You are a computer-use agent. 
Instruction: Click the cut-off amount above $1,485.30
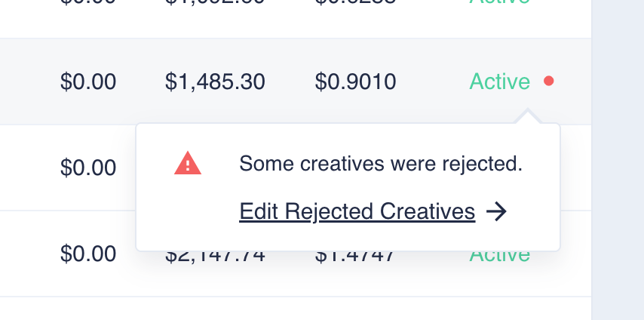[x=215, y=3]
